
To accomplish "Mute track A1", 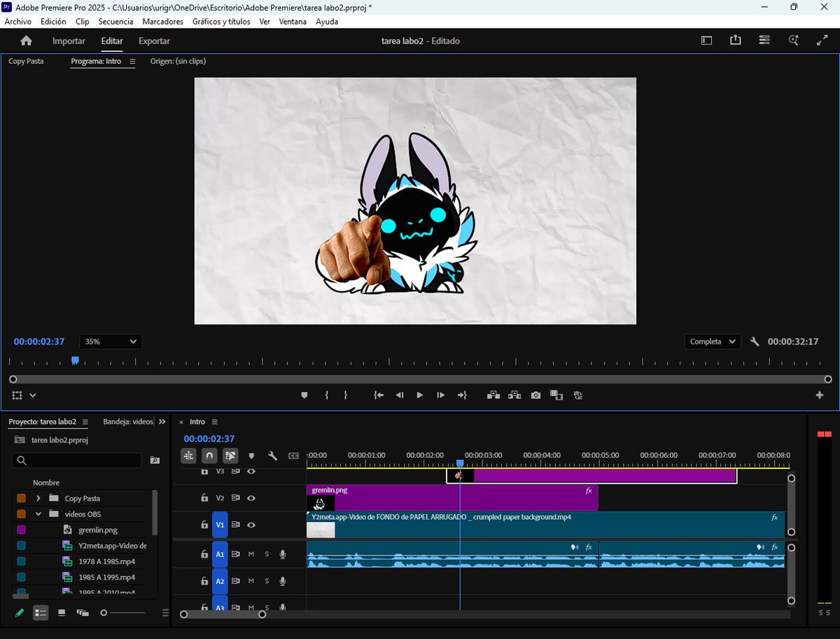I will pyautogui.click(x=251, y=554).
